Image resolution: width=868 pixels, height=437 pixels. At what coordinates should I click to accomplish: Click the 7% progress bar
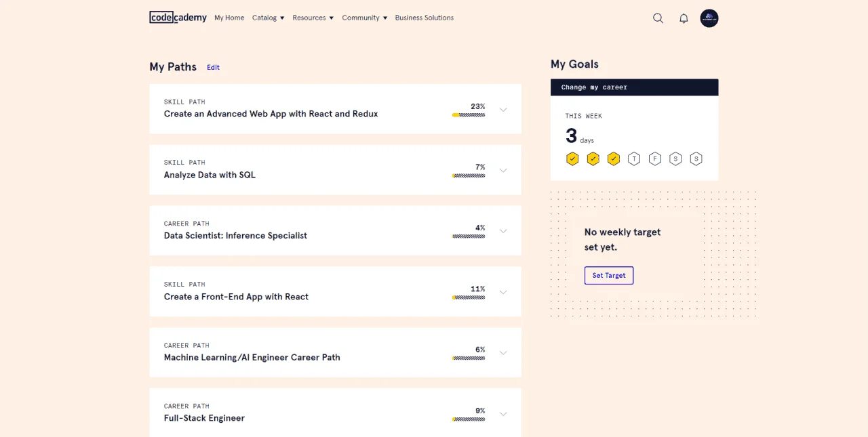coord(469,175)
